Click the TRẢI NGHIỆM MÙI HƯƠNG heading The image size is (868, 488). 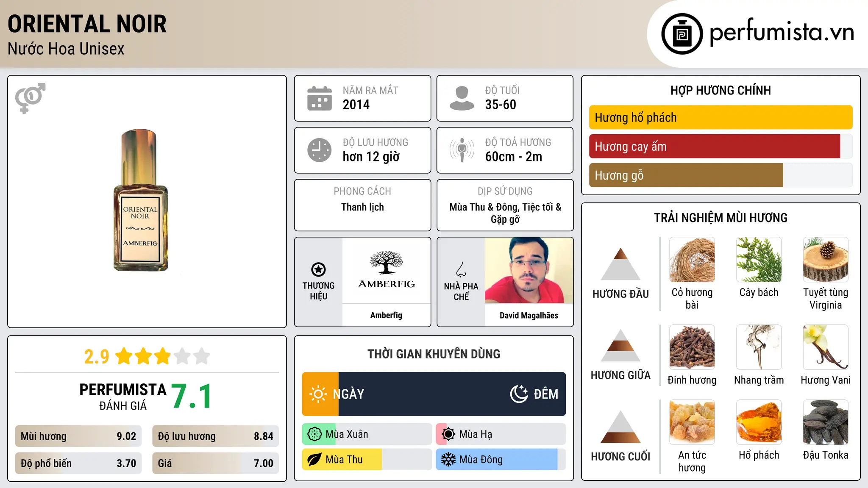tap(721, 218)
